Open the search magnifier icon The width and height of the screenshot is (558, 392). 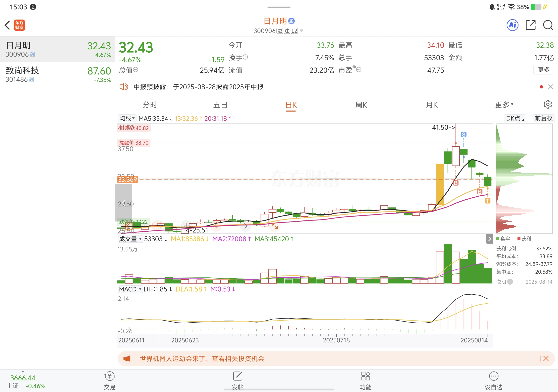click(548, 25)
